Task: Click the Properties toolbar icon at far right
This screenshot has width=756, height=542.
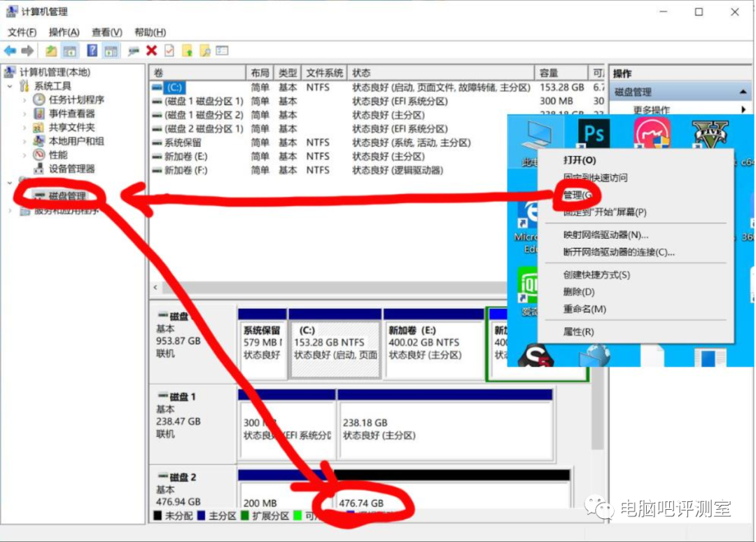Action: tap(221, 50)
